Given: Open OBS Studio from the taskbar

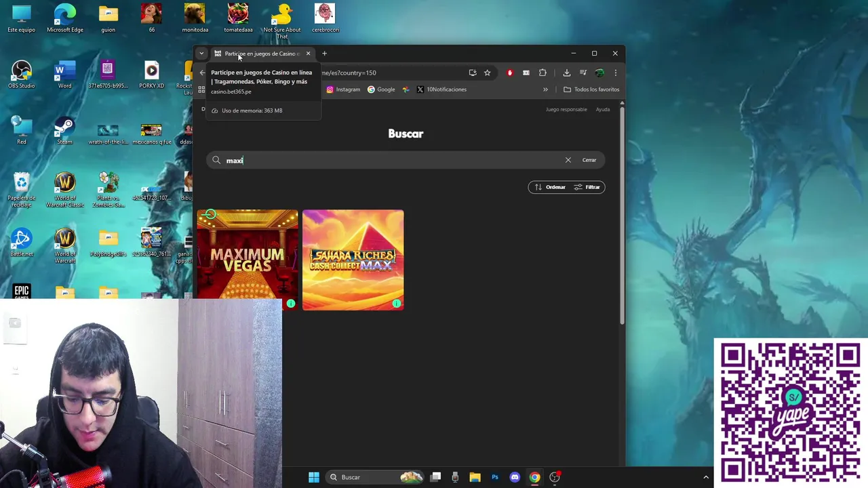Looking at the screenshot, I should coord(555,477).
